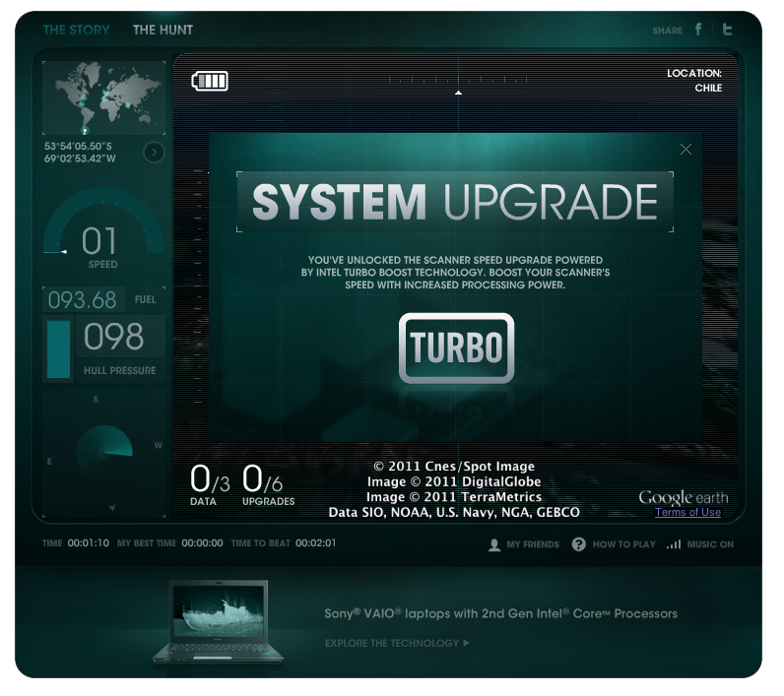The width and height of the screenshot is (784, 696).
Task: Click the Location: Chile label
Action: click(x=694, y=81)
